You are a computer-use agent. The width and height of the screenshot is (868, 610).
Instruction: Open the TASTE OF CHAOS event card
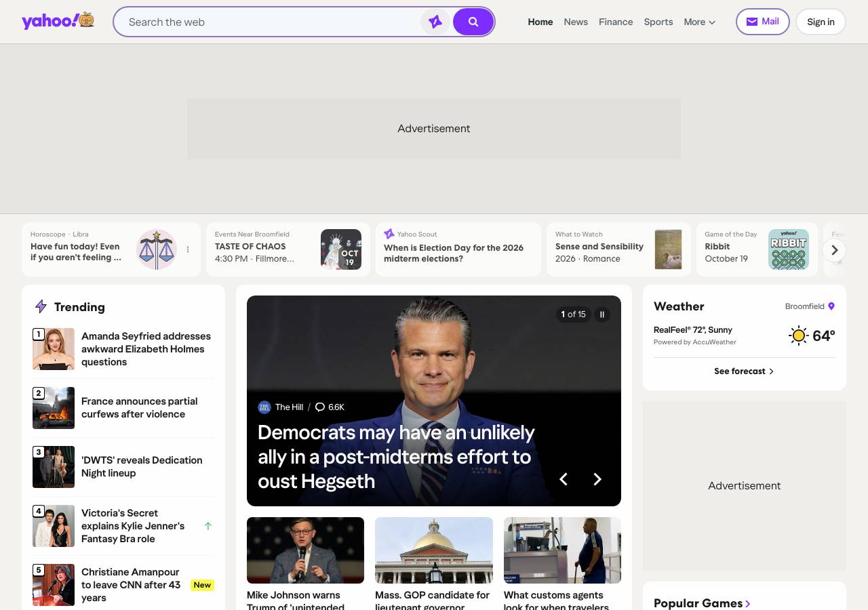click(x=288, y=249)
